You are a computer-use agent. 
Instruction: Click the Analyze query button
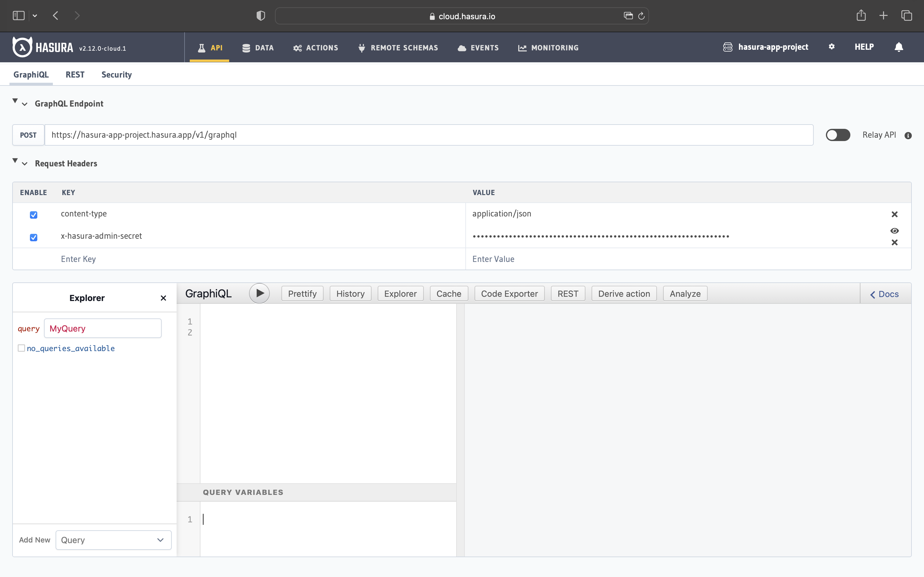point(684,293)
